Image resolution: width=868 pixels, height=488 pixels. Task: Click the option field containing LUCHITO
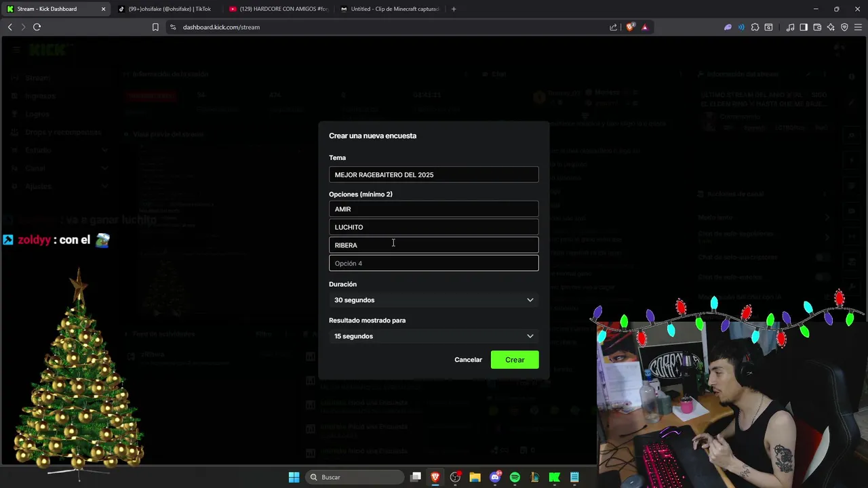pos(434,227)
